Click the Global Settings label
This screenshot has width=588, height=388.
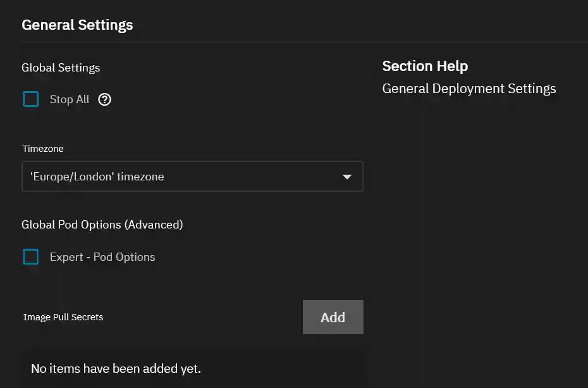tap(61, 68)
